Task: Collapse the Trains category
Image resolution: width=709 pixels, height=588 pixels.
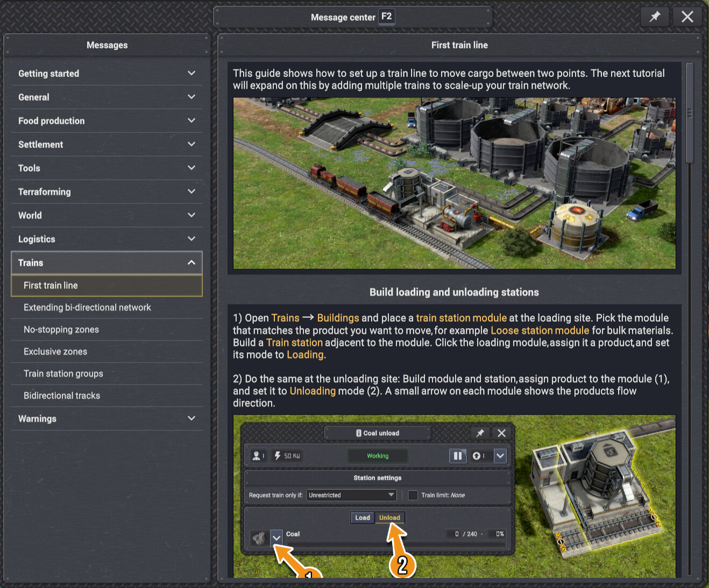Action: click(x=107, y=263)
